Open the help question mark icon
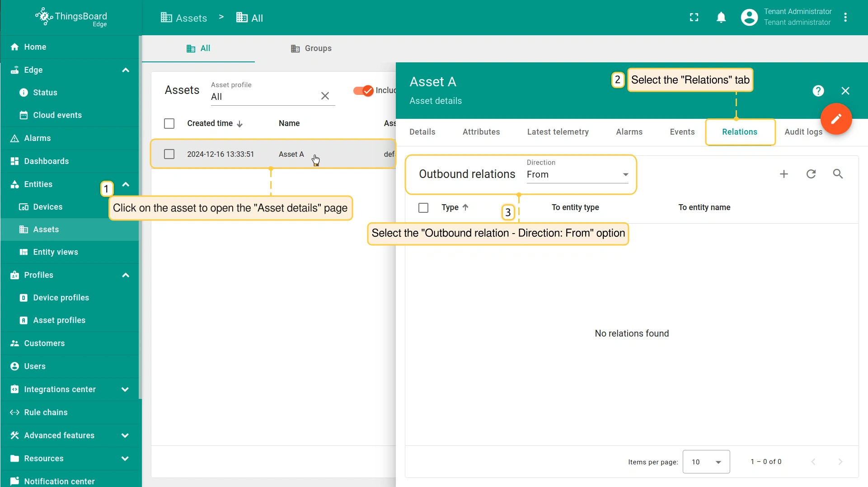 [818, 91]
